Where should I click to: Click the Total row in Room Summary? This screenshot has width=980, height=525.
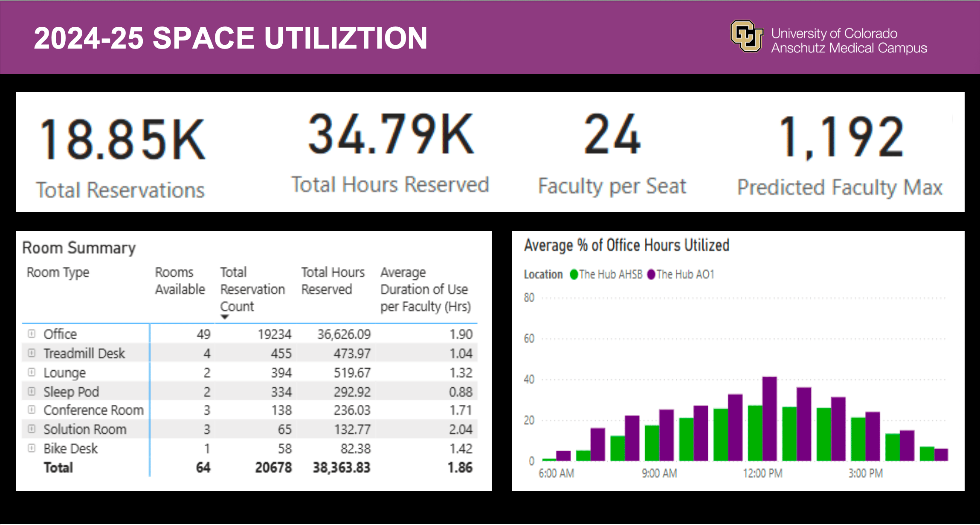click(58, 467)
